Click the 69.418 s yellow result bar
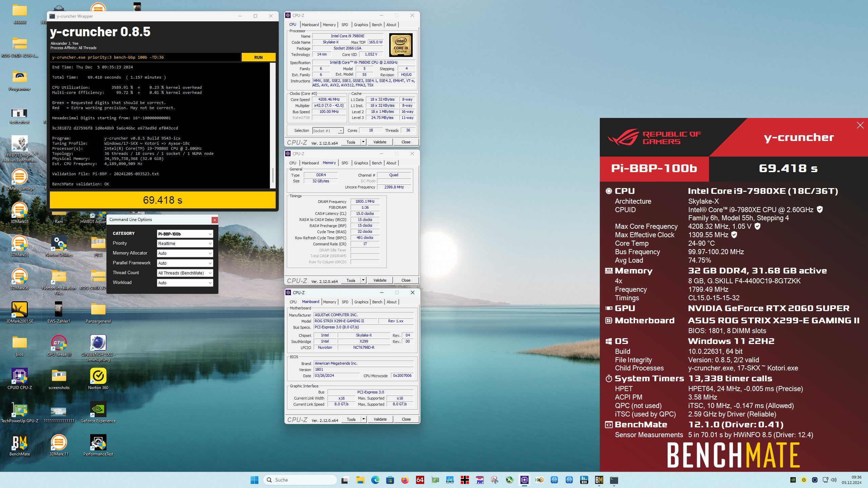Screen dimensions: 868x488 point(163,200)
